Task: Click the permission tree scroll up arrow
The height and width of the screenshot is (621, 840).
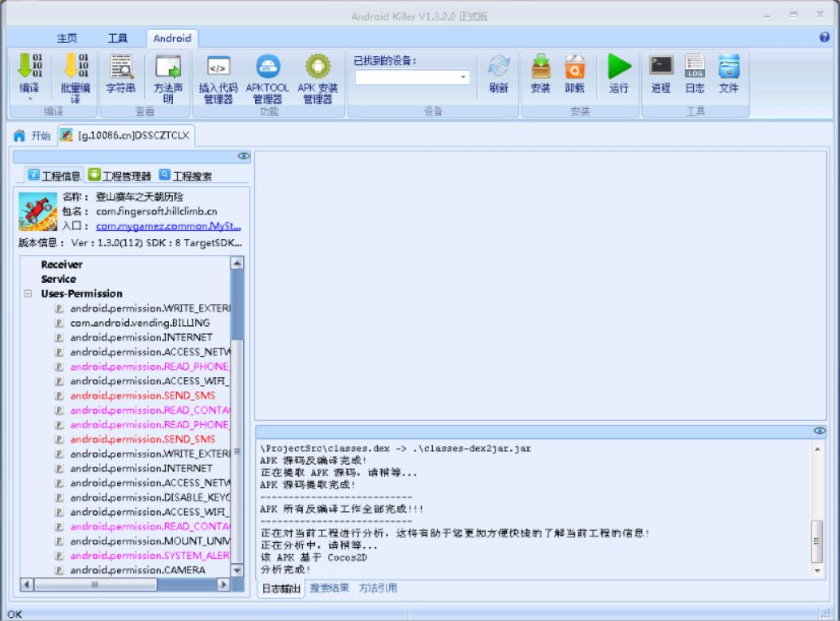Action: pos(236,263)
